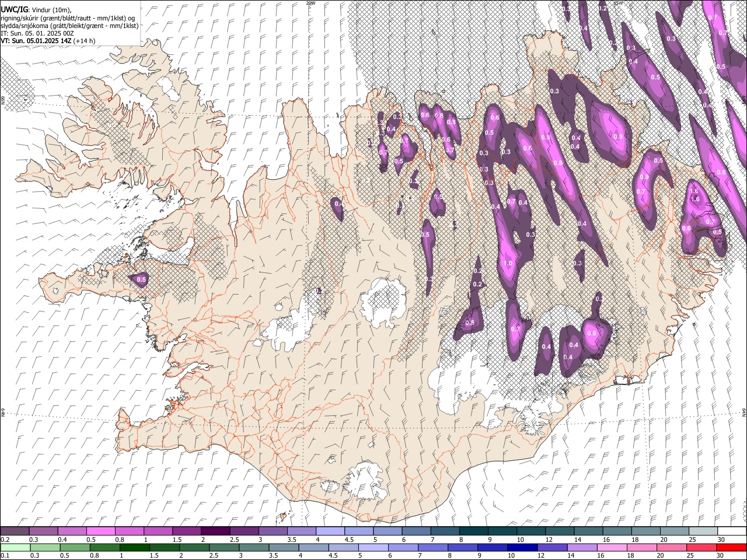
Task: Pick the light purple rain-legend swatch at 14
Action: 581,547
